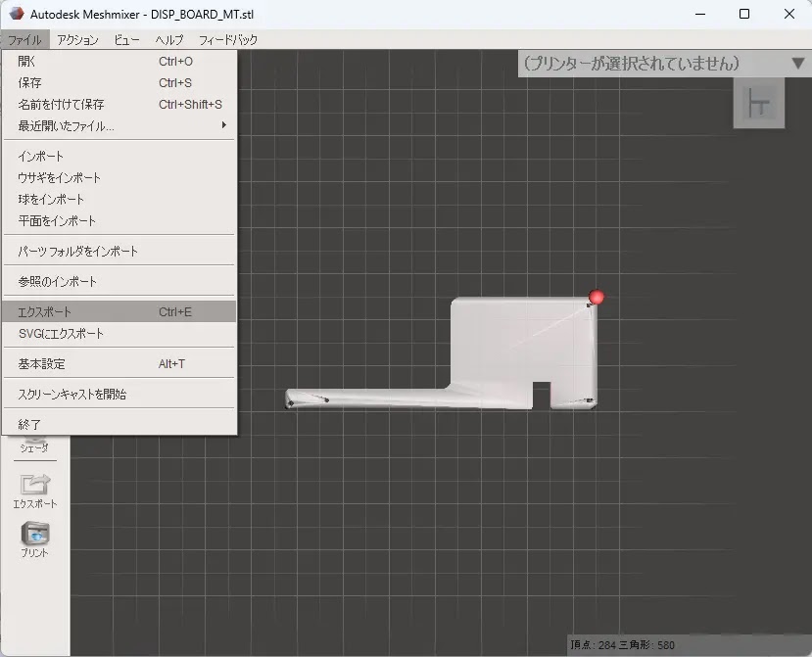Select ウサギをインポート menu entry
This screenshot has width=812, height=657.
[119, 177]
